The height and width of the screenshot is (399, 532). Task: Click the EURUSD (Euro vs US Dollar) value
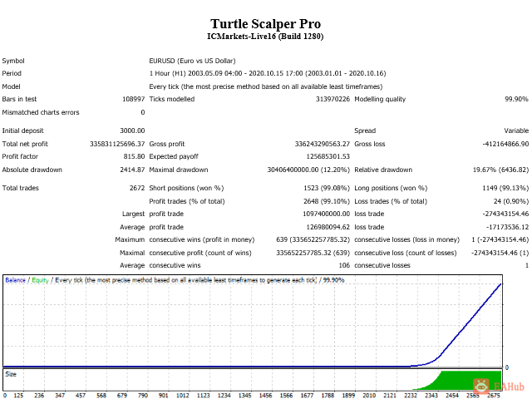[x=192, y=61]
